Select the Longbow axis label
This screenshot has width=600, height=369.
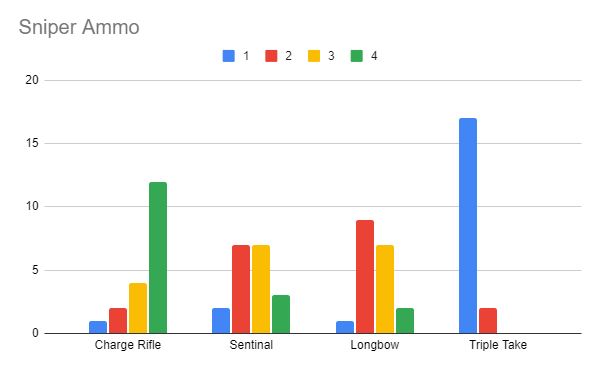(x=375, y=345)
